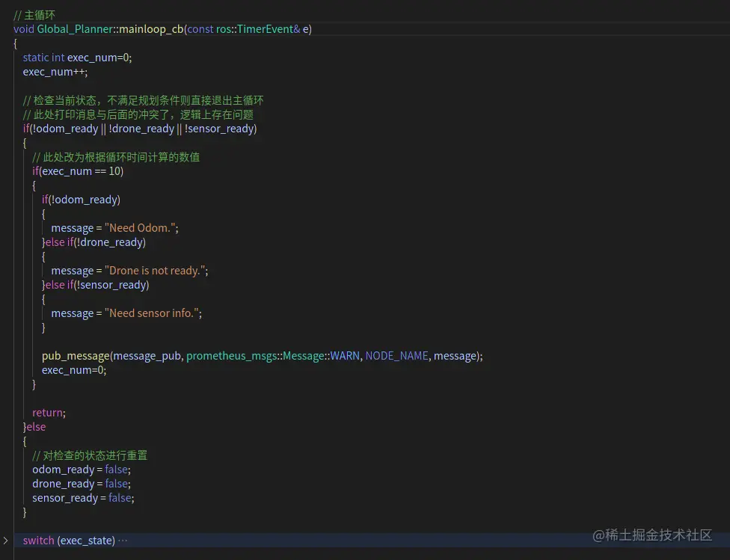Click the prometheus_msgs::Message namespace text

(255, 356)
